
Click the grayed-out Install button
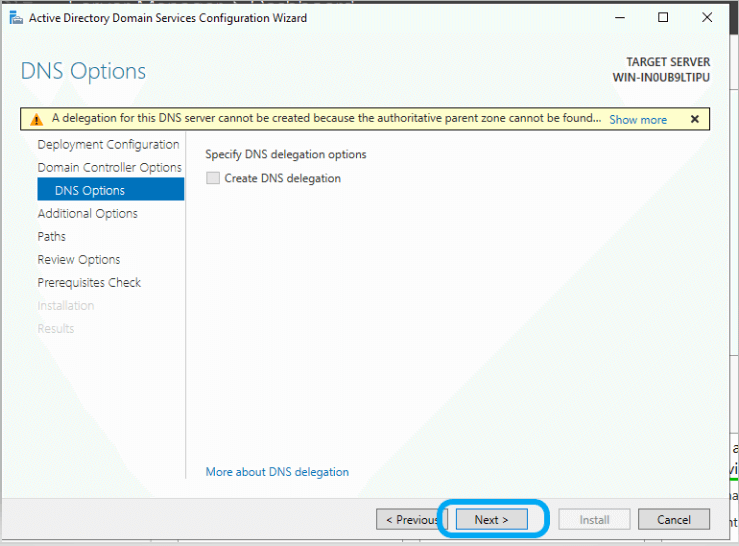594,519
